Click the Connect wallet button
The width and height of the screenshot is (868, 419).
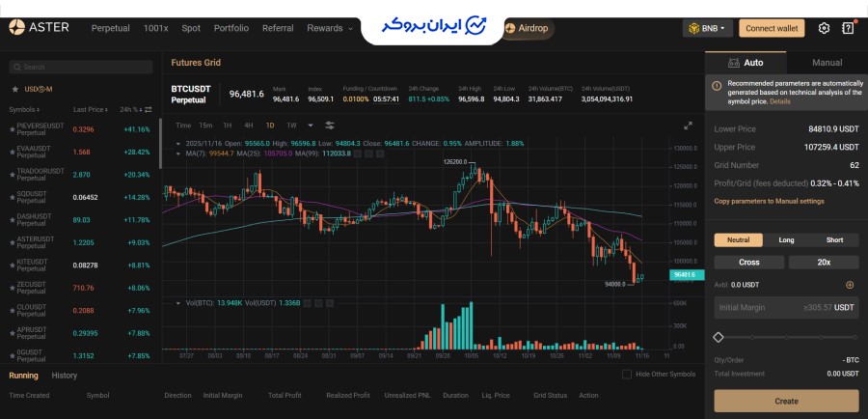click(x=772, y=28)
